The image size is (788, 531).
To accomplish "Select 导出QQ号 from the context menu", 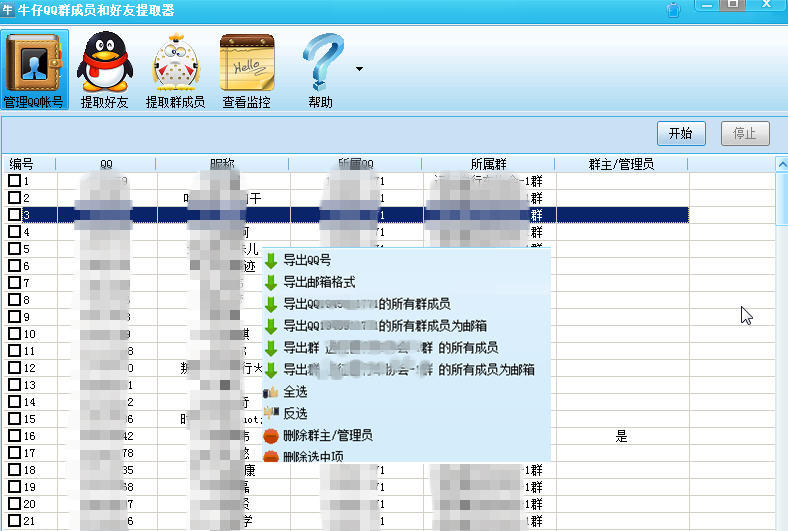I will [307, 260].
